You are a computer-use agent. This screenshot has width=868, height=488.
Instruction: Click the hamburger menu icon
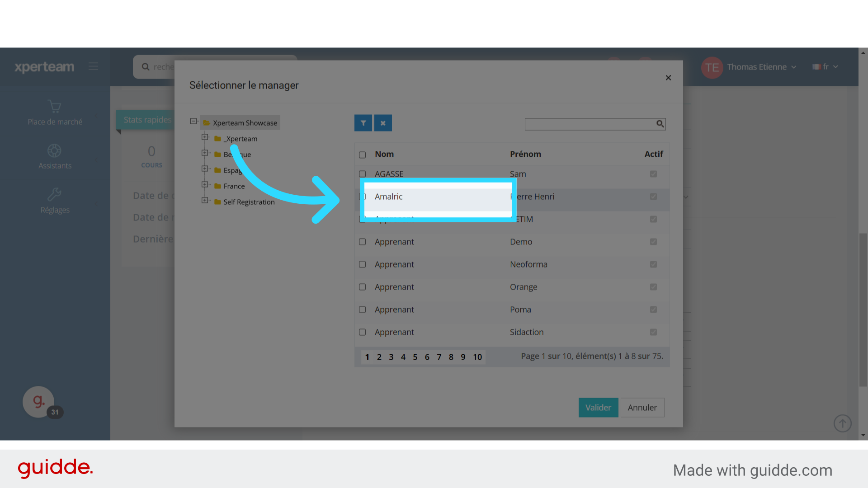[x=94, y=66]
